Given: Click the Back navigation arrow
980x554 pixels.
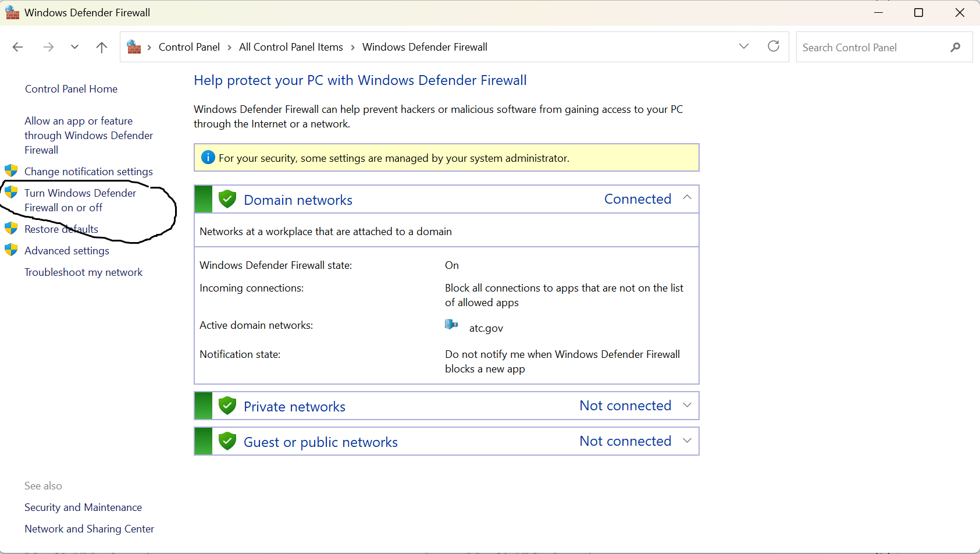Looking at the screenshot, I should tap(18, 47).
